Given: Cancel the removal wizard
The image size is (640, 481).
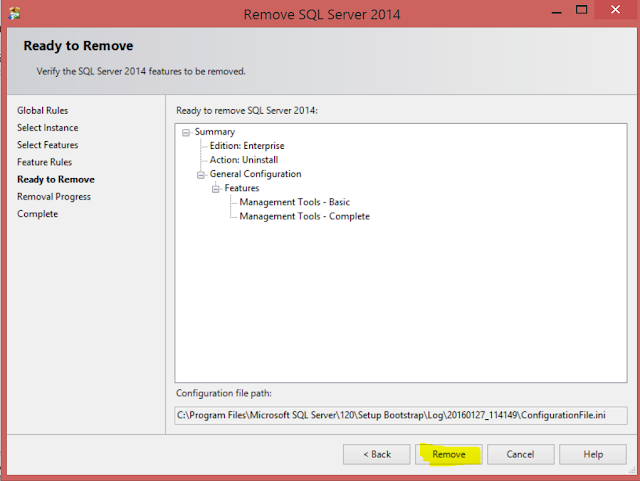Looking at the screenshot, I should click(520, 454).
